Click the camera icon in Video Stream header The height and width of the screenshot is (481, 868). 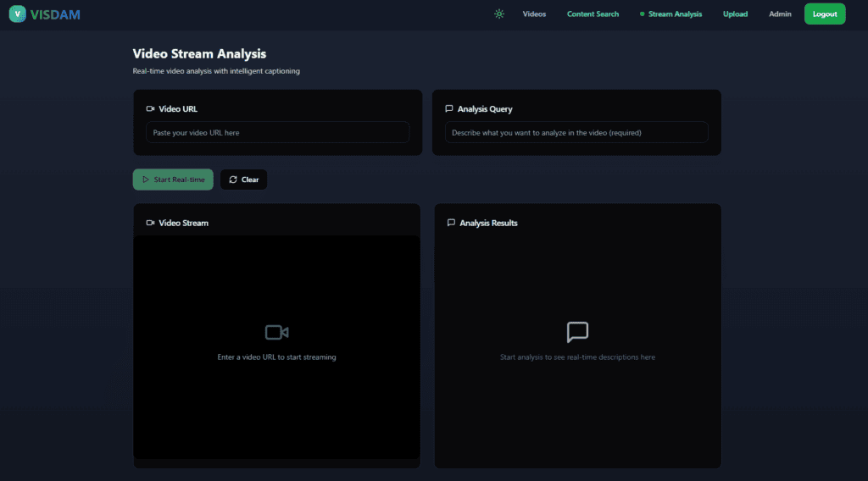pyautogui.click(x=150, y=223)
